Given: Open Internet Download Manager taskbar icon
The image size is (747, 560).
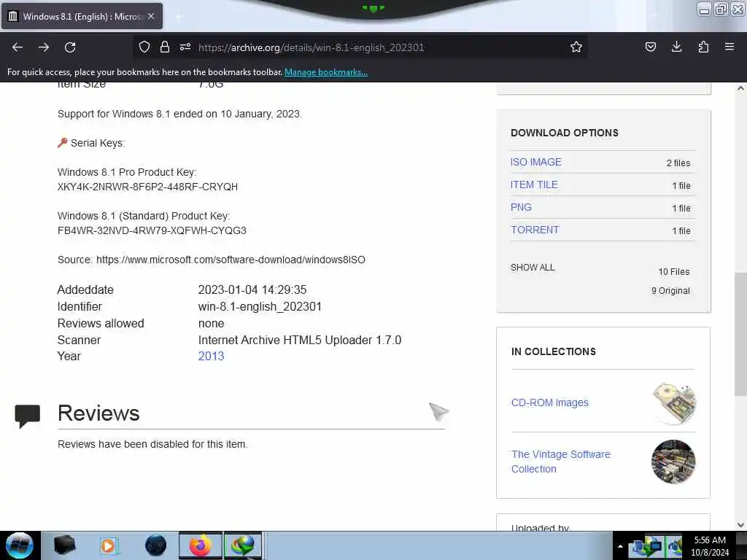Looking at the screenshot, I should pos(243,545).
